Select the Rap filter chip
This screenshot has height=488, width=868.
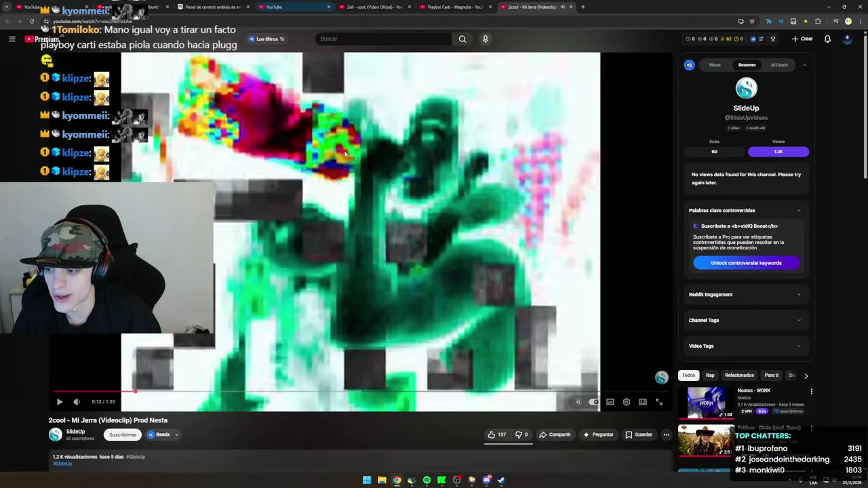pyautogui.click(x=710, y=375)
